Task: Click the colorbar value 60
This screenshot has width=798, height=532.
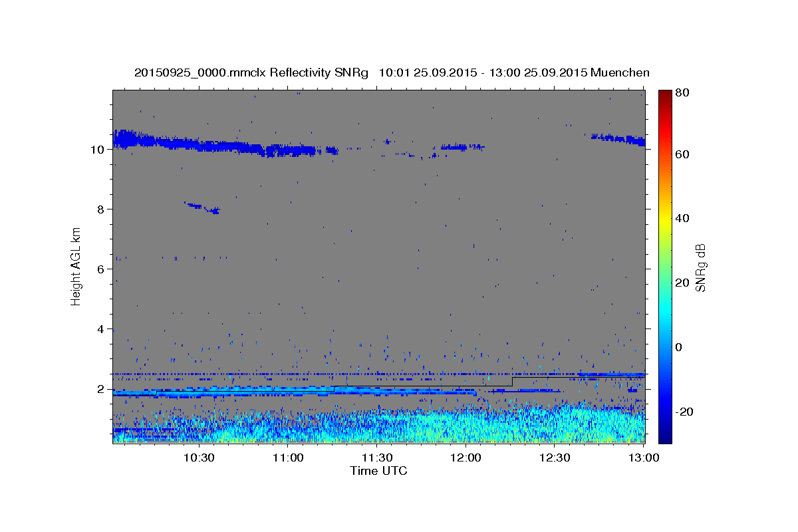Action: [682, 154]
